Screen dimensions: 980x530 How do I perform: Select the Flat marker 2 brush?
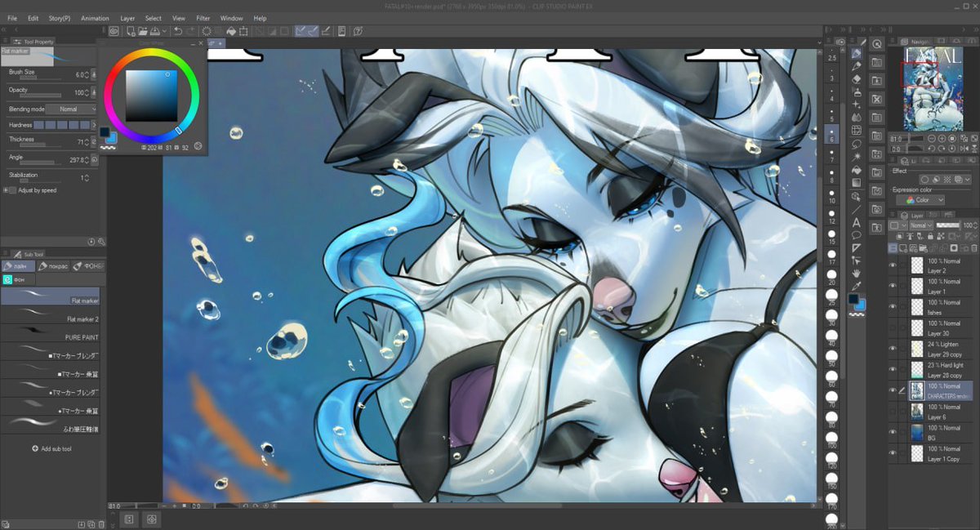click(x=50, y=314)
